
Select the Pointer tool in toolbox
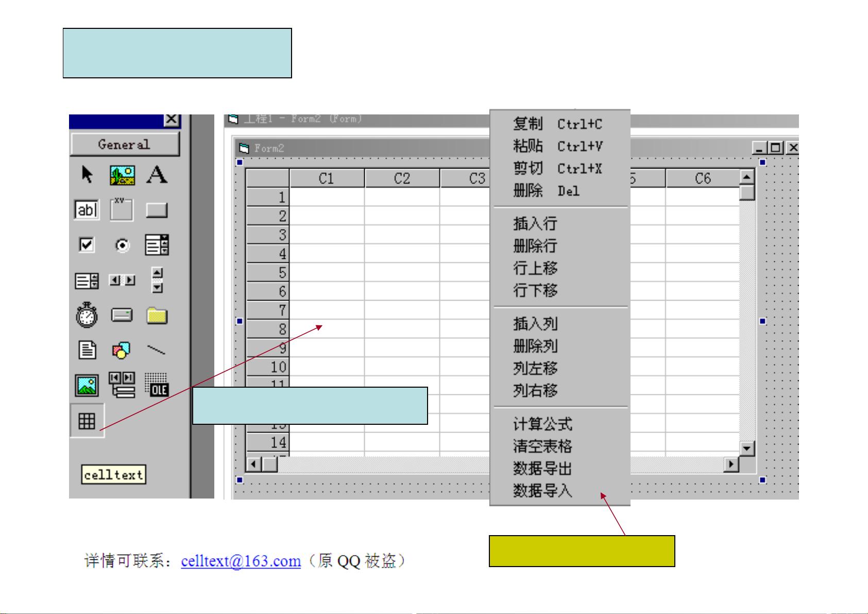coord(87,175)
